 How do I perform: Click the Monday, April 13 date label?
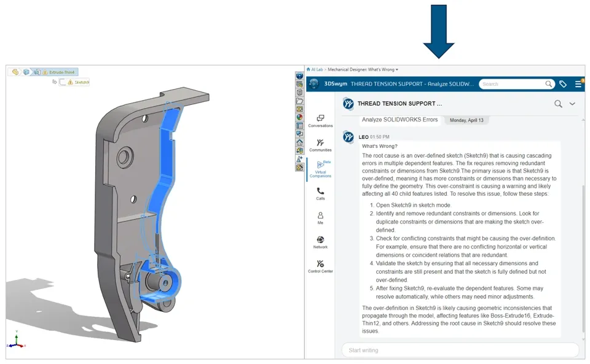(x=466, y=120)
